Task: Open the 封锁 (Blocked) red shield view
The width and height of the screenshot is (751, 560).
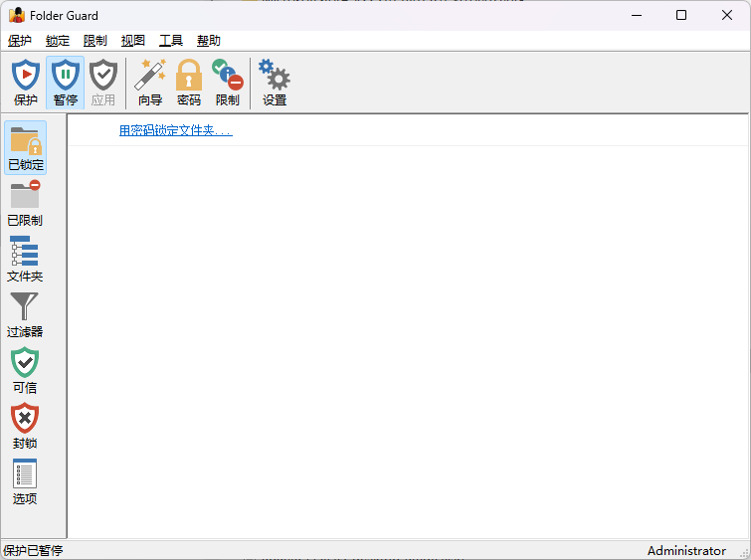Action: pos(25,427)
